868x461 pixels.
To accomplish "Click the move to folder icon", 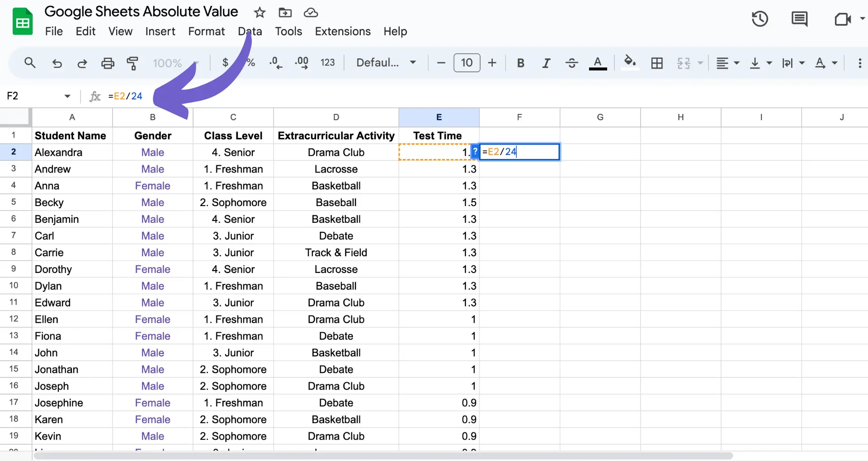I will point(285,13).
